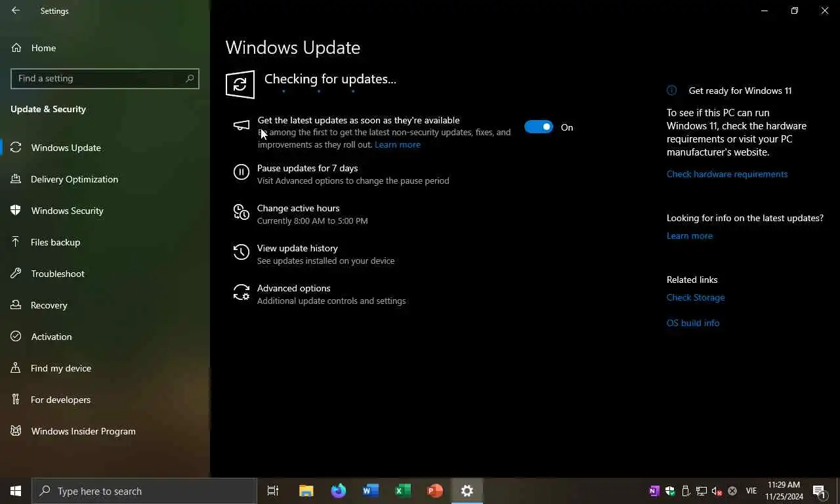Click the Windows Security tray icon
The width and height of the screenshot is (840, 504).
pos(670,491)
